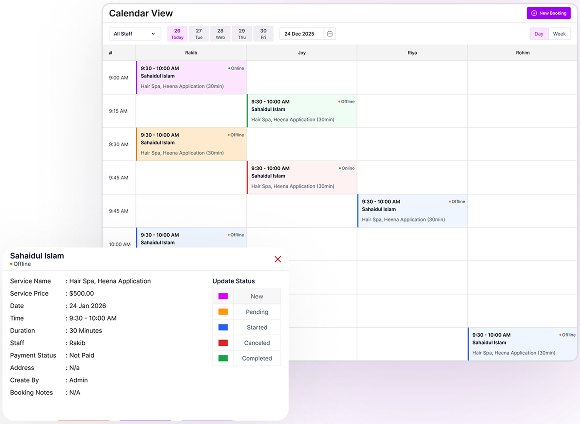This screenshot has height=424, width=580.
Task: Click the empty Riya slot at 9:15 AM
Action: (x=412, y=111)
